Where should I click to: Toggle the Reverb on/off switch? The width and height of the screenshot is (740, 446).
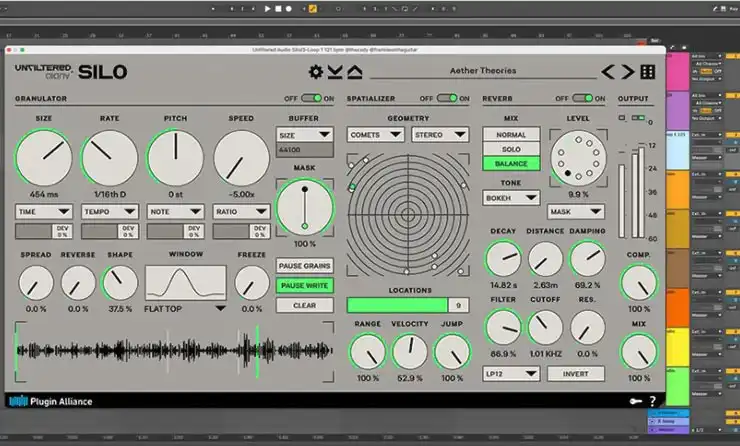point(582,98)
